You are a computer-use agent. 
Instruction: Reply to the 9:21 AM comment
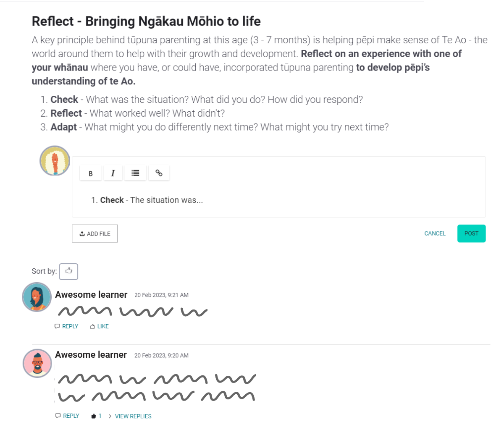pyautogui.click(x=66, y=326)
